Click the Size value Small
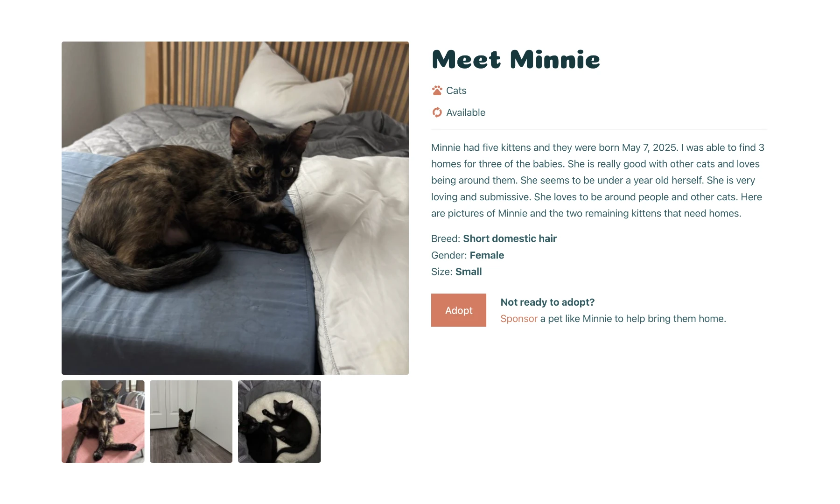The width and height of the screenshot is (840, 504). point(469,272)
